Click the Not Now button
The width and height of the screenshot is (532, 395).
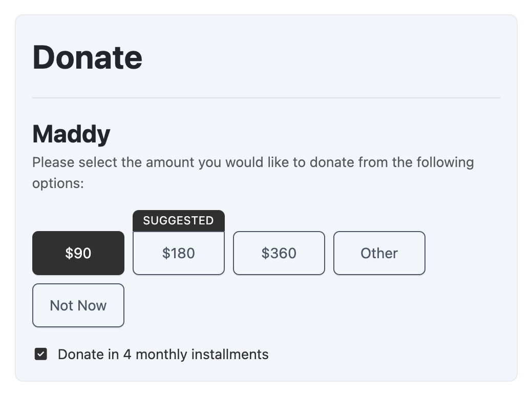(x=78, y=305)
